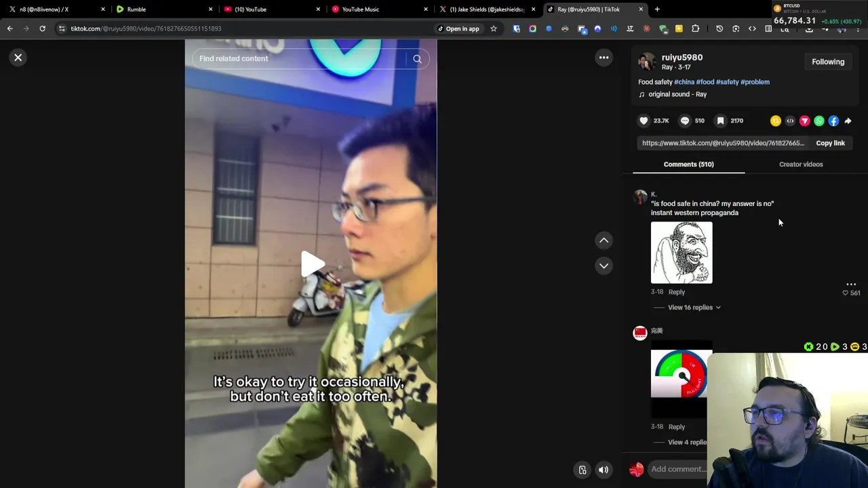Image resolution: width=868 pixels, height=488 pixels.
Task: Go to next video with down arrow
Action: click(604, 266)
